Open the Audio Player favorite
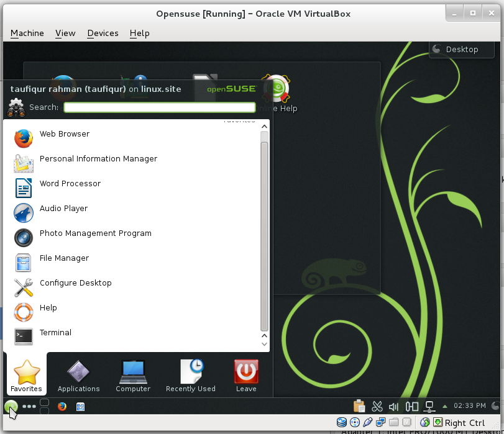This screenshot has width=504, height=434. coord(63,209)
